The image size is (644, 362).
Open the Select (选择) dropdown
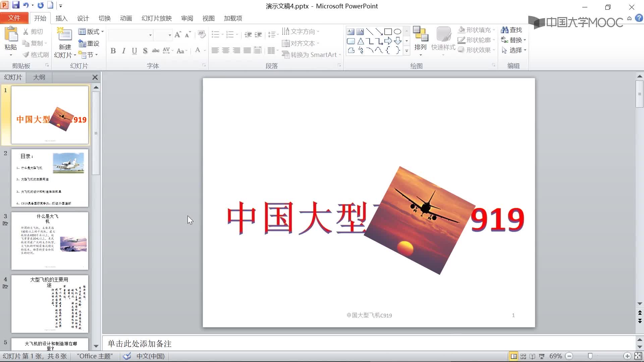pos(514,50)
